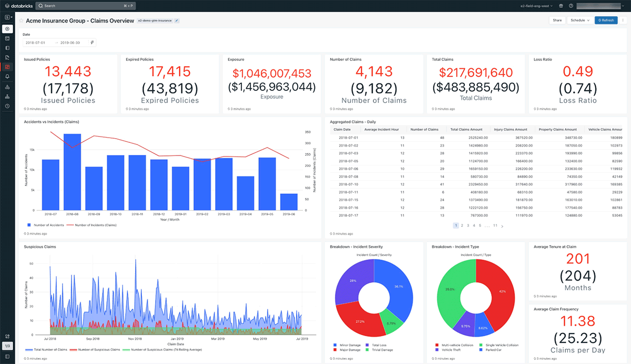Go to page 2 of claims table
Viewport: 631px width, 364px height.
pyautogui.click(x=462, y=225)
